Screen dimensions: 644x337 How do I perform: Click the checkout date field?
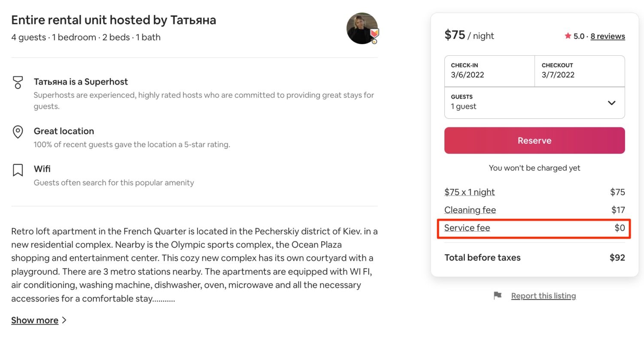pyautogui.click(x=580, y=71)
